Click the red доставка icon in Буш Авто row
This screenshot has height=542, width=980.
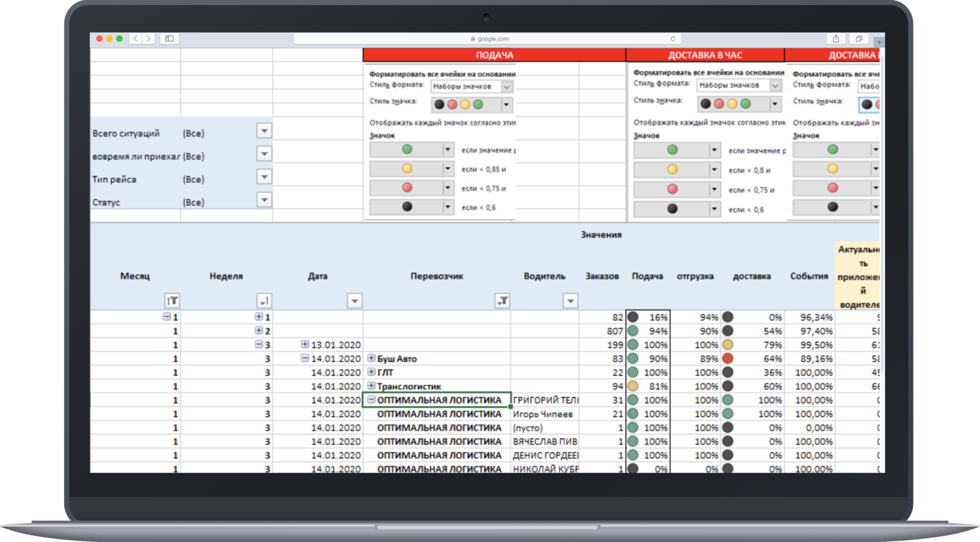tap(727, 358)
